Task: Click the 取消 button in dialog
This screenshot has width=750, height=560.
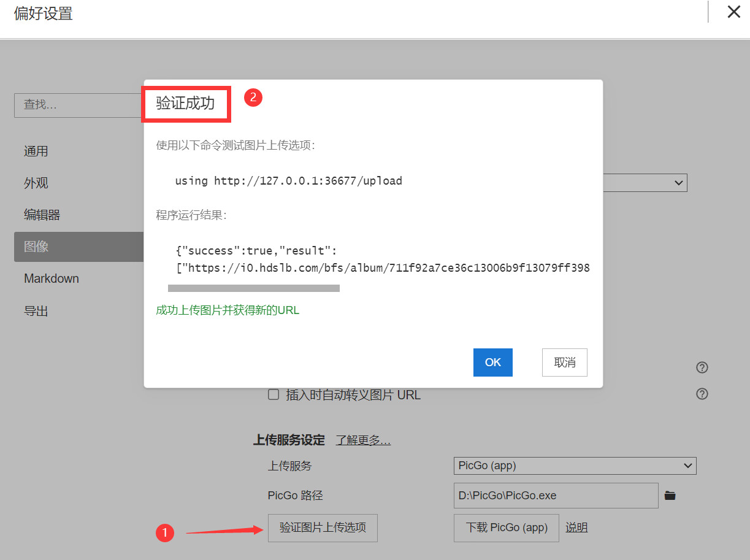Action: (565, 362)
